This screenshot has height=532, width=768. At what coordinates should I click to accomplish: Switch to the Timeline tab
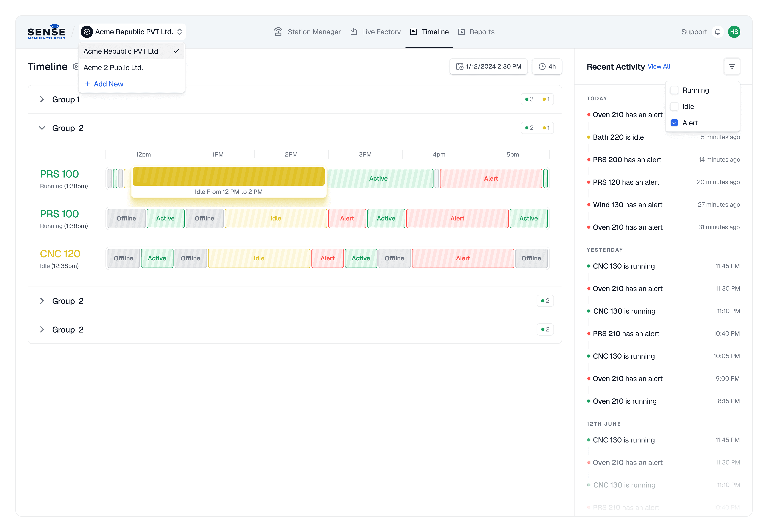tap(429, 32)
